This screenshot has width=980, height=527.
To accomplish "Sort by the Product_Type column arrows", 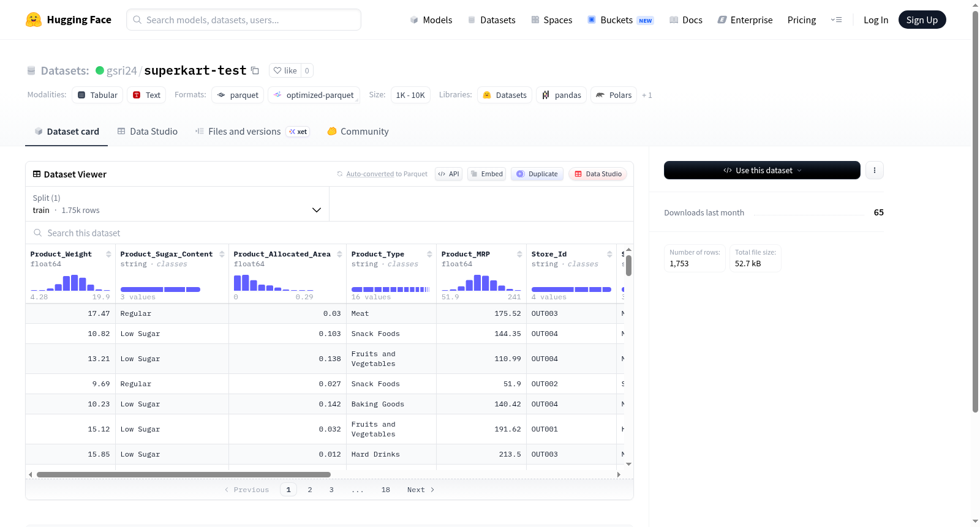I will pos(429,254).
